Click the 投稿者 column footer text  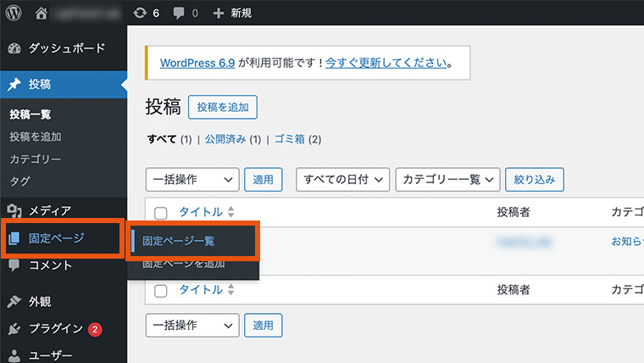coord(514,289)
